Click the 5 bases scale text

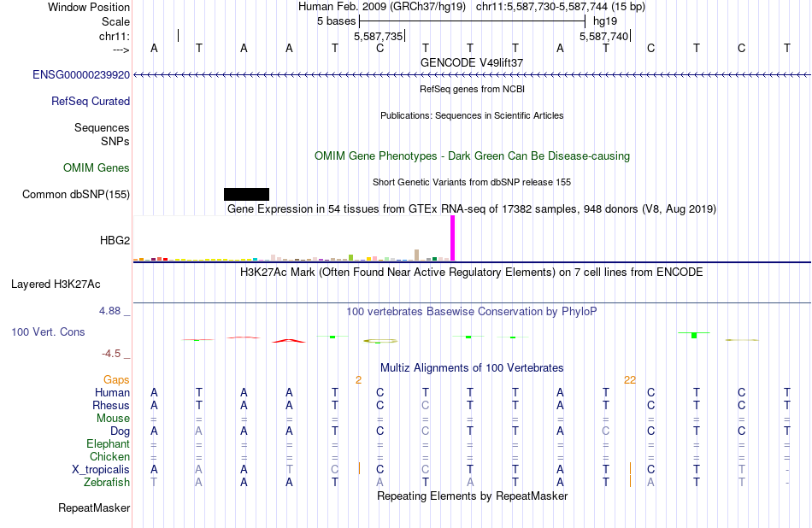337,21
